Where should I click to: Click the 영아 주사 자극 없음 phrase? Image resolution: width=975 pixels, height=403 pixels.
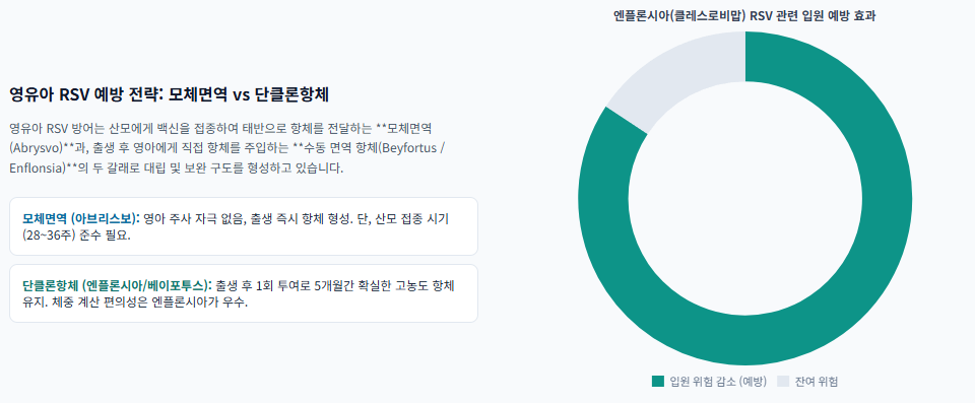pos(195,219)
